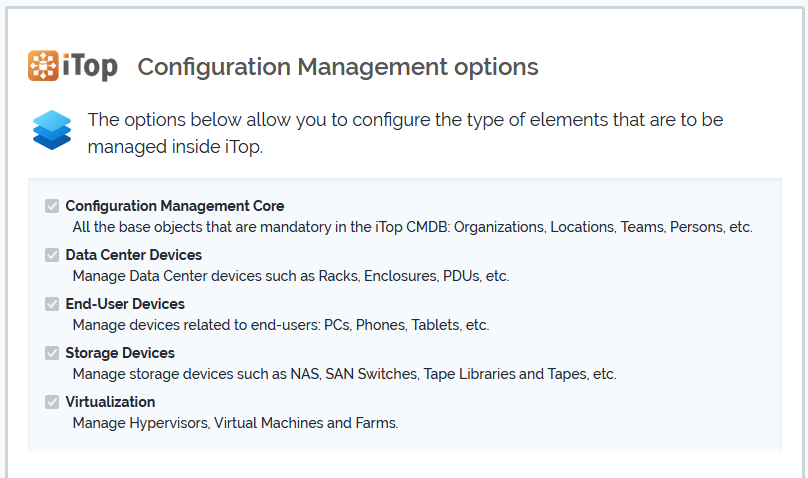Click the Virtualization label
808x478 pixels.
(x=110, y=402)
